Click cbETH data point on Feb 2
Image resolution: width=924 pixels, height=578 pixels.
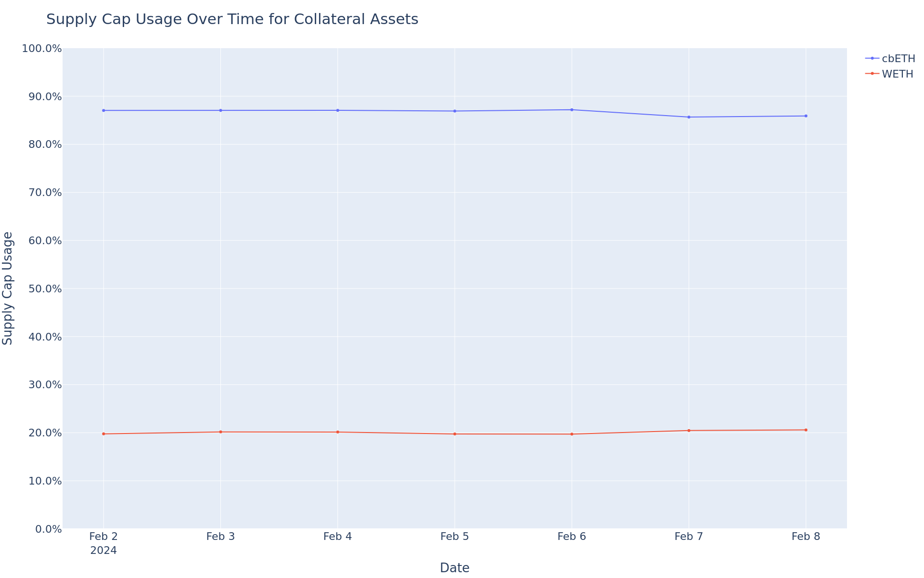tap(103, 110)
